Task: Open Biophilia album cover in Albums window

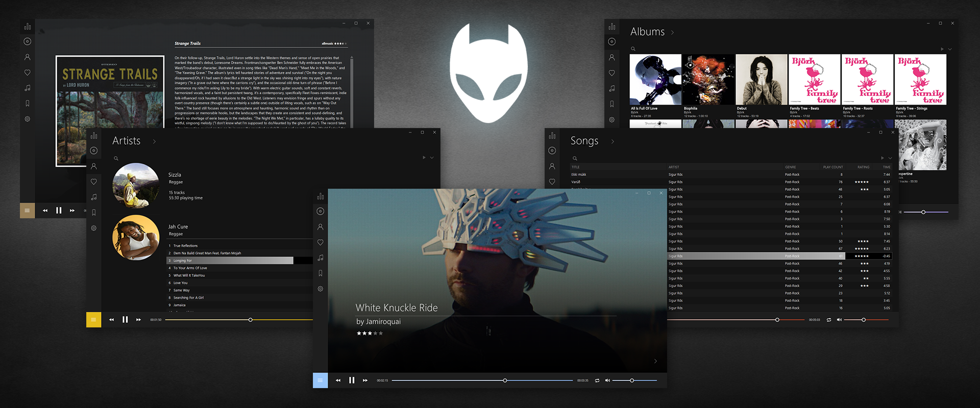Action: pyautogui.click(x=708, y=80)
